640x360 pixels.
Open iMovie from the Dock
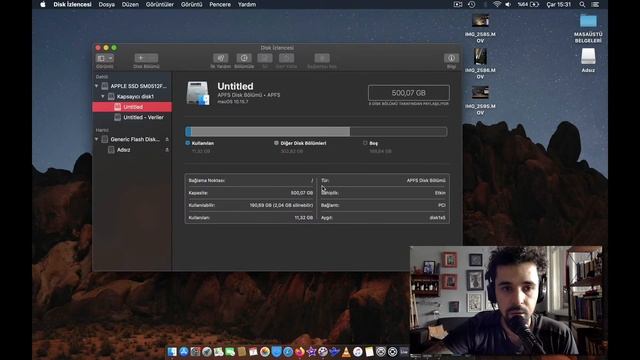[311, 351]
